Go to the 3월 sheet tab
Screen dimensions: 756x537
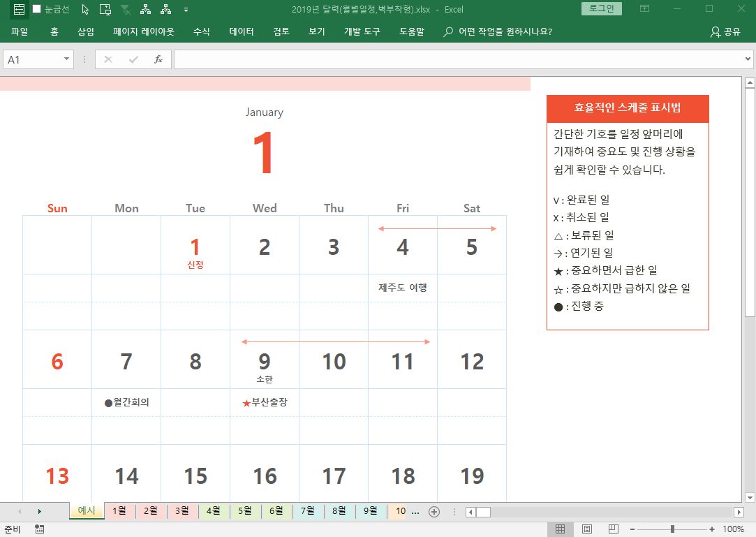coord(182,510)
